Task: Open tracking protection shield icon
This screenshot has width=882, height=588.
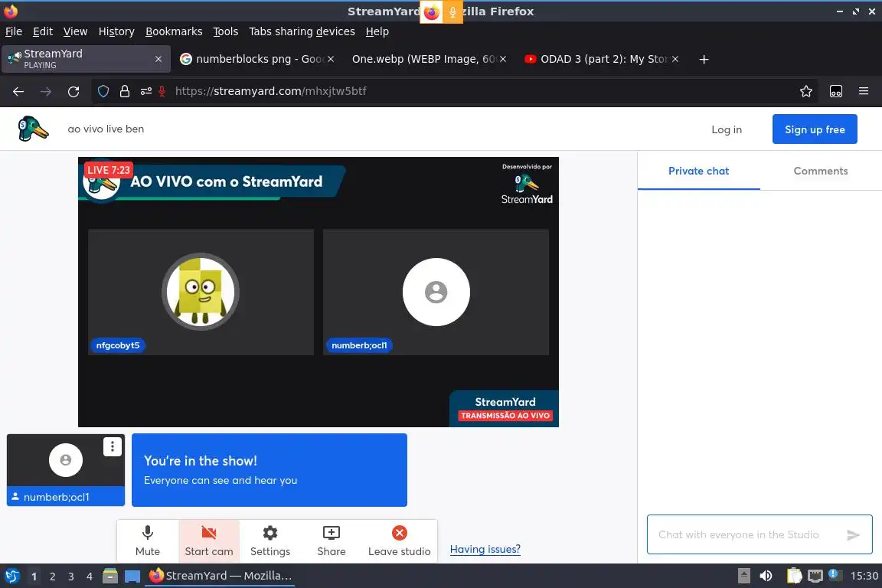Action: pyautogui.click(x=103, y=91)
